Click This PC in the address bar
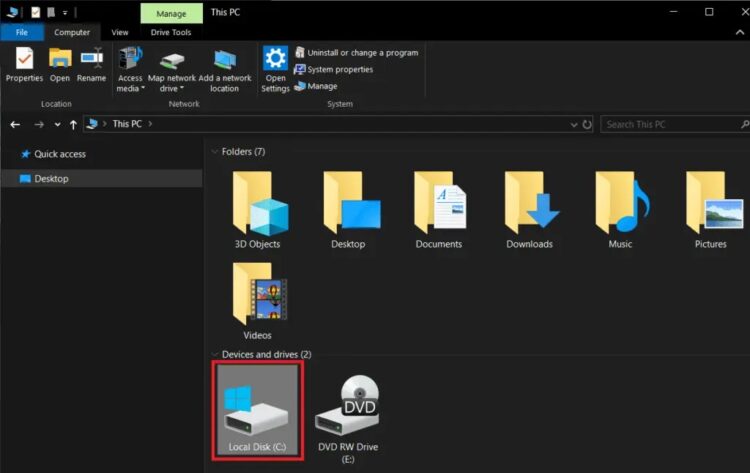 [x=127, y=124]
